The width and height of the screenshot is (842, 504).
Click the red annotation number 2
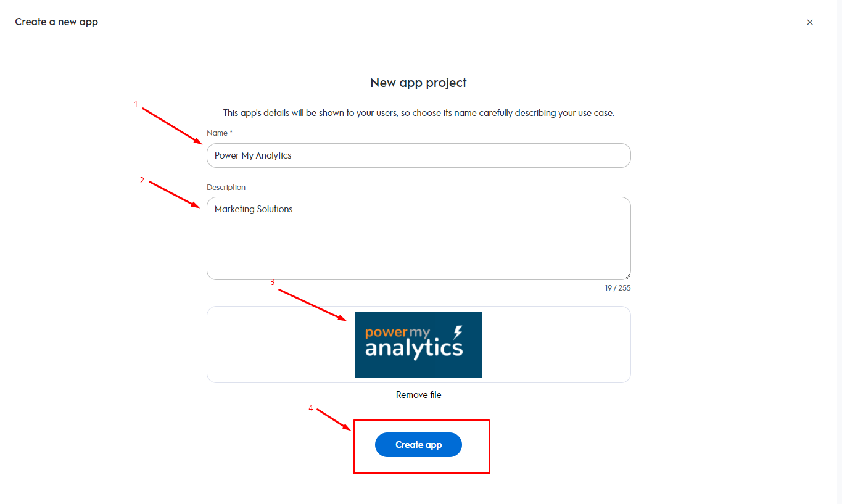click(x=142, y=181)
